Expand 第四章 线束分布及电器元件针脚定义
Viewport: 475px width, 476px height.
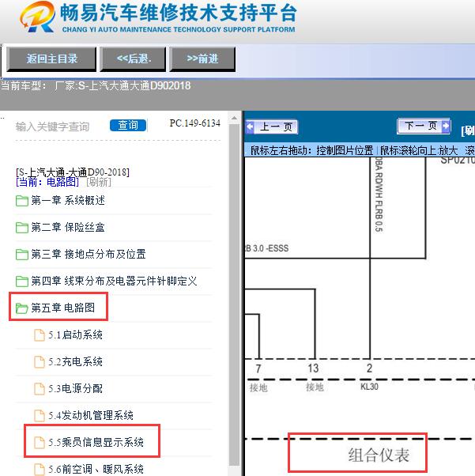click(x=114, y=281)
